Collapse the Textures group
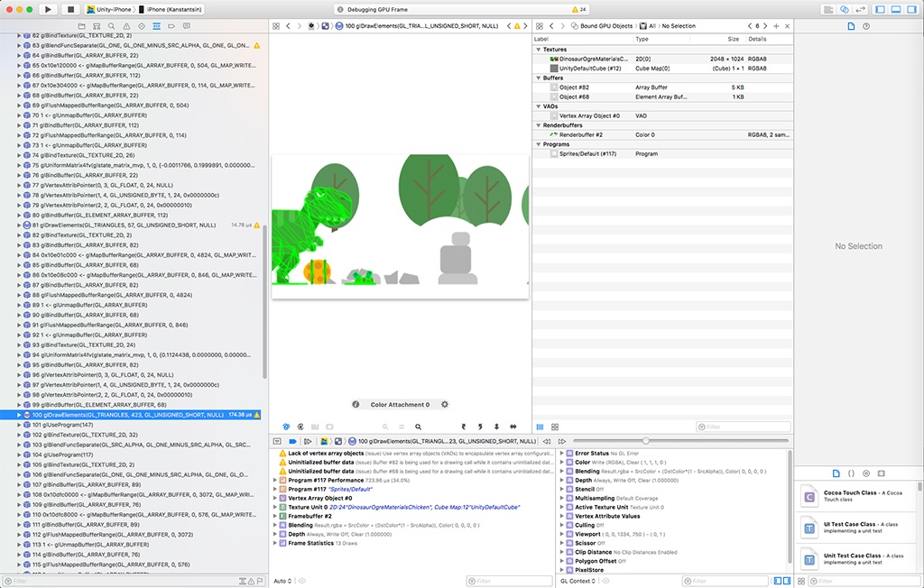The height and width of the screenshot is (588, 924). point(538,50)
